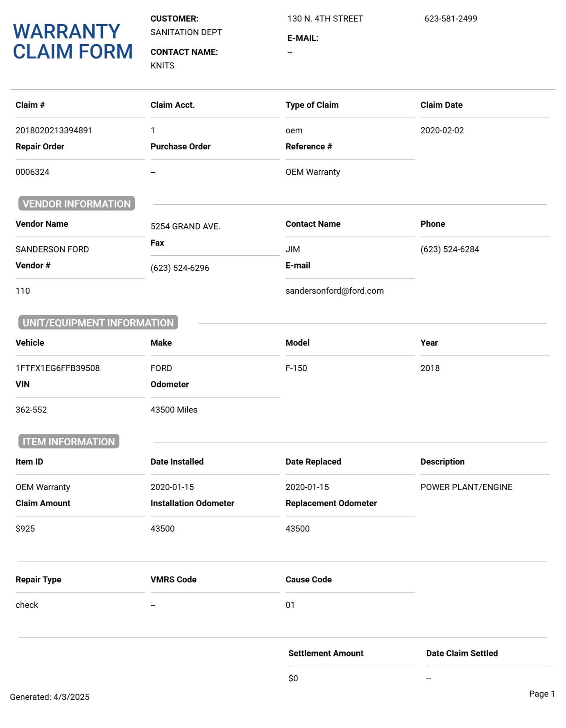Click the claim number 2018020213394891

click(x=54, y=131)
